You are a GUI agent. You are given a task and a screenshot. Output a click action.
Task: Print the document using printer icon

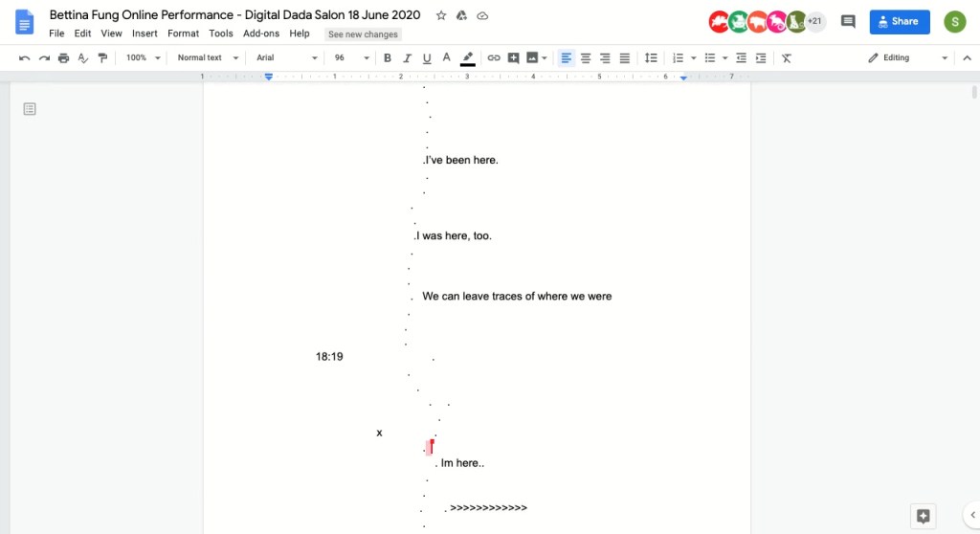point(63,58)
